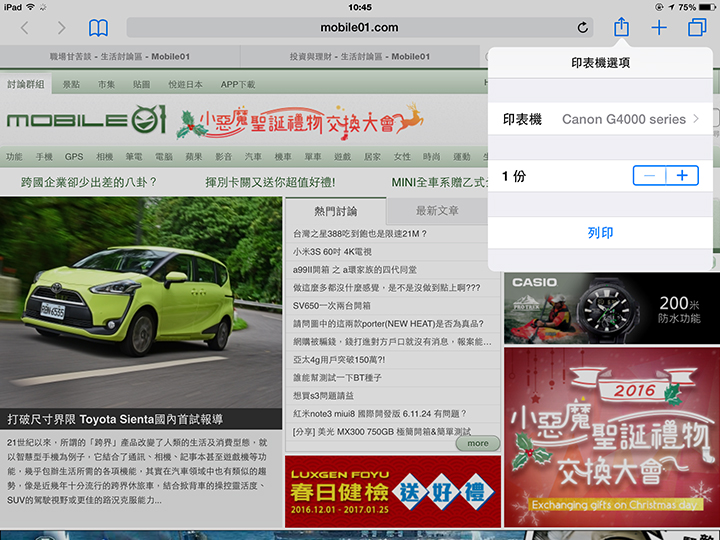Click the Toyota Sienta car photo
The width and height of the screenshot is (720, 540).
(141, 303)
